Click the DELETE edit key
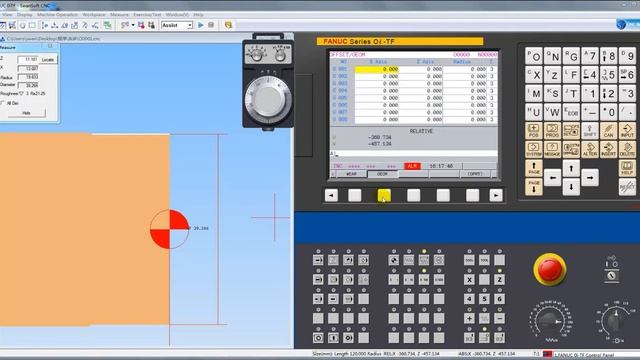640x360 pixels. click(627, 149)
